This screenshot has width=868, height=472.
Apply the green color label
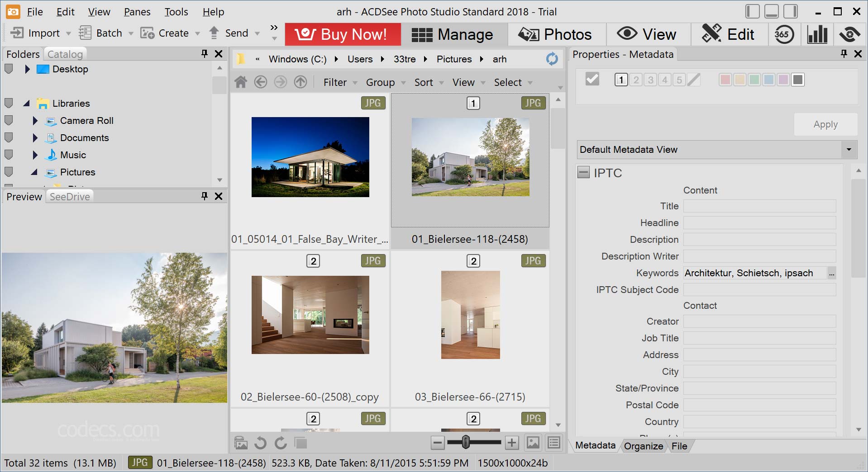pos(754,80)
